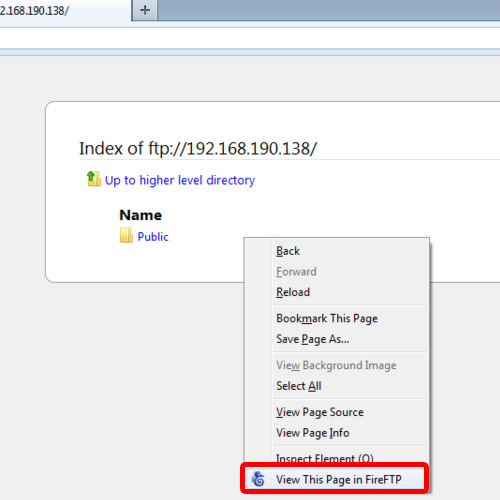
Task: Open a new tab with plus button
Action: tap(145, 10)
